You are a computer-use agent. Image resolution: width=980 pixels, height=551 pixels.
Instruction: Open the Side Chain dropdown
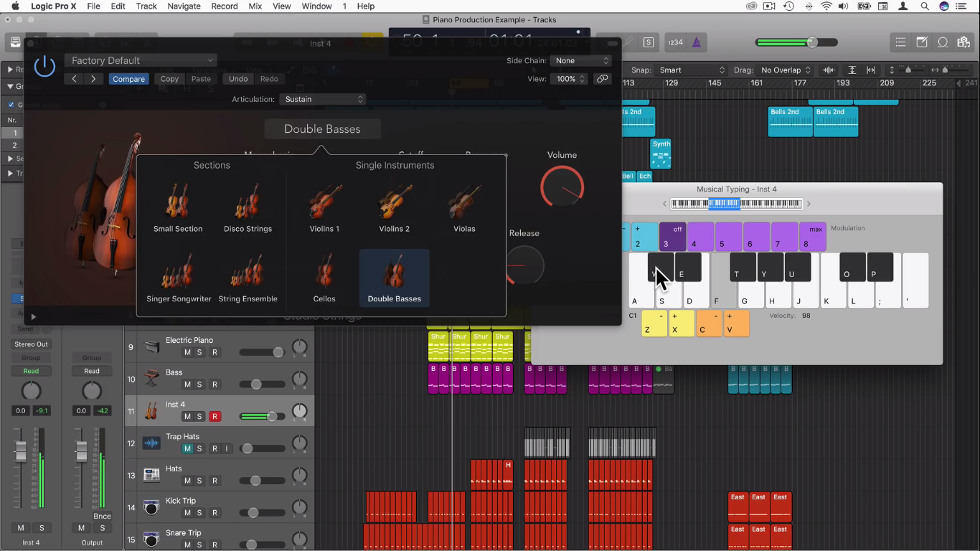coord(581,61)
